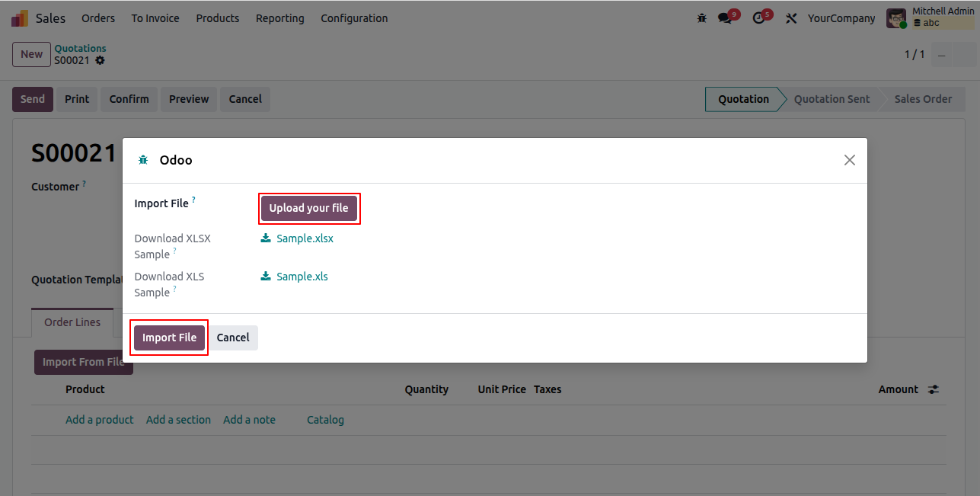
Task: Open the Mitchell Admin user menu
Action: (930, 18)
